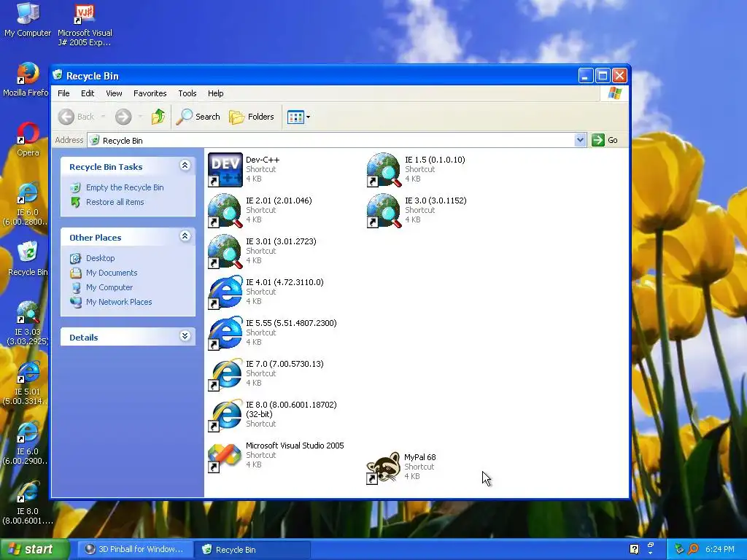Click Restore all items link
Image resolution: width=747 pixels, height=560 pixels.
tap(115, 202)
